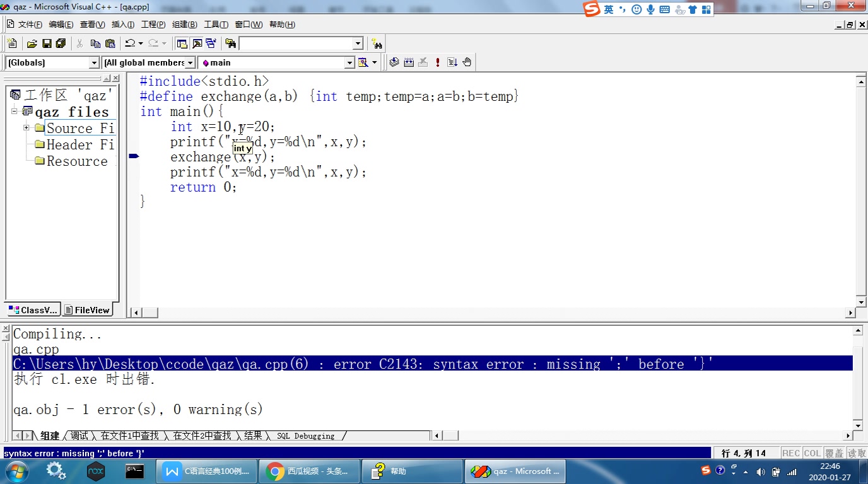868x484 pixels.
Task: Open the Undo history dropdown arrow
Action: (141, 43)
